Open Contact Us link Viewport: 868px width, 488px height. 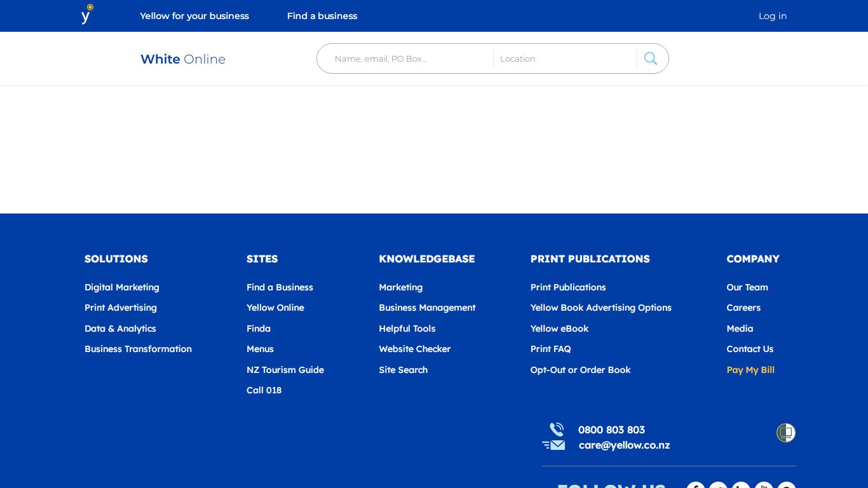click(x=750, y=349)
